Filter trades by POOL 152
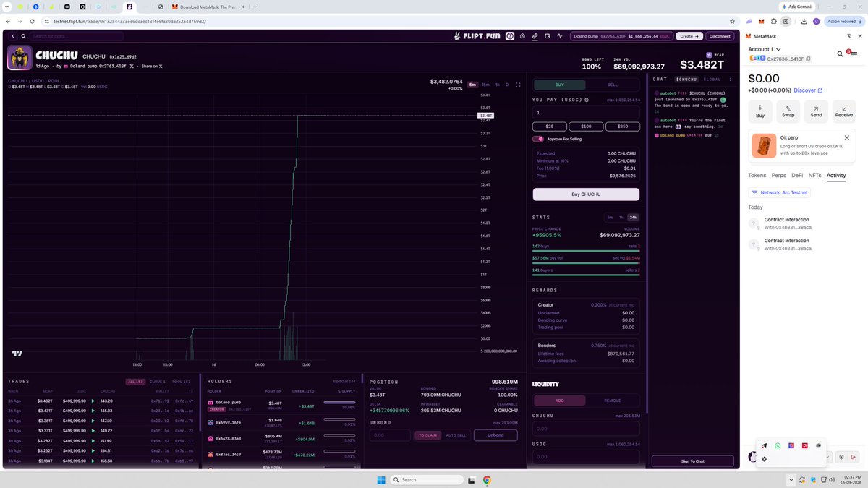868x488 pixels. (x=182, y=382)
